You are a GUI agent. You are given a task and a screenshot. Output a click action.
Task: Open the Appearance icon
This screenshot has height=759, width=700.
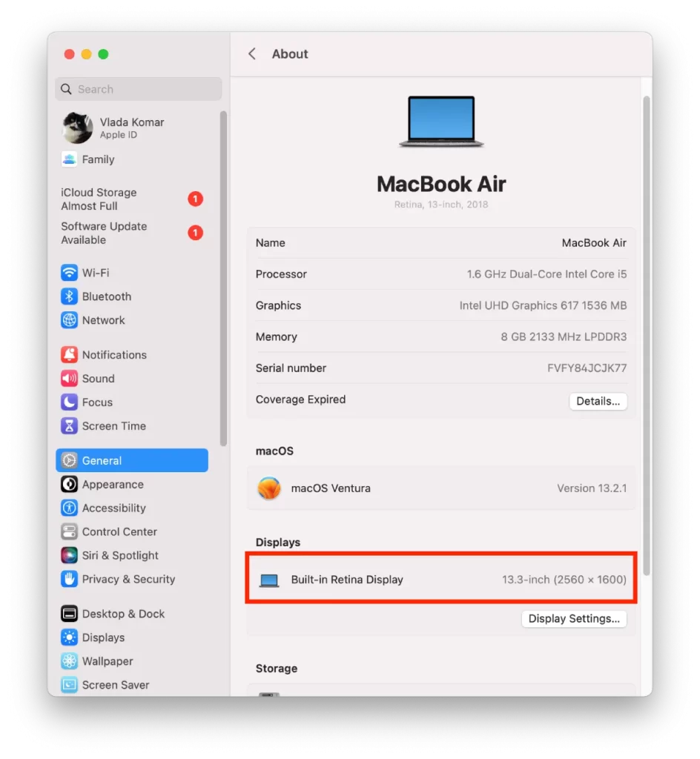tap(69, 484)
